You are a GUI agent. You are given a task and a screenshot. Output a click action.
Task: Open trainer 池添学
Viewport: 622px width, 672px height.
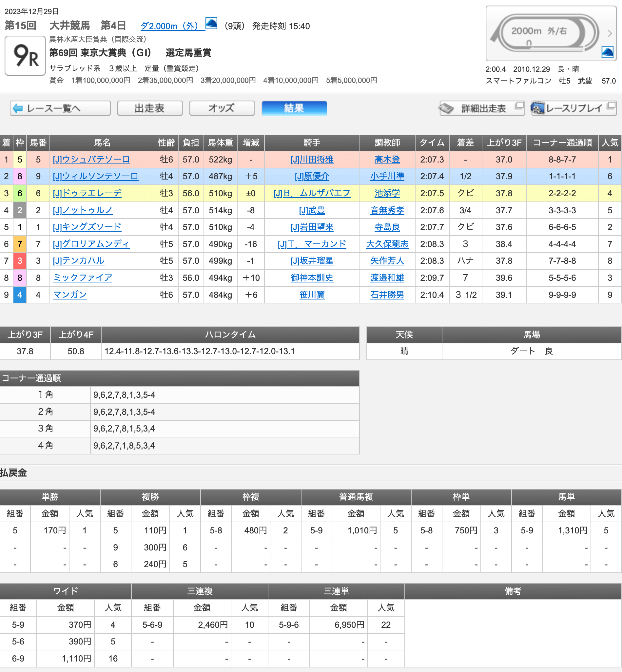pos(387,193)
